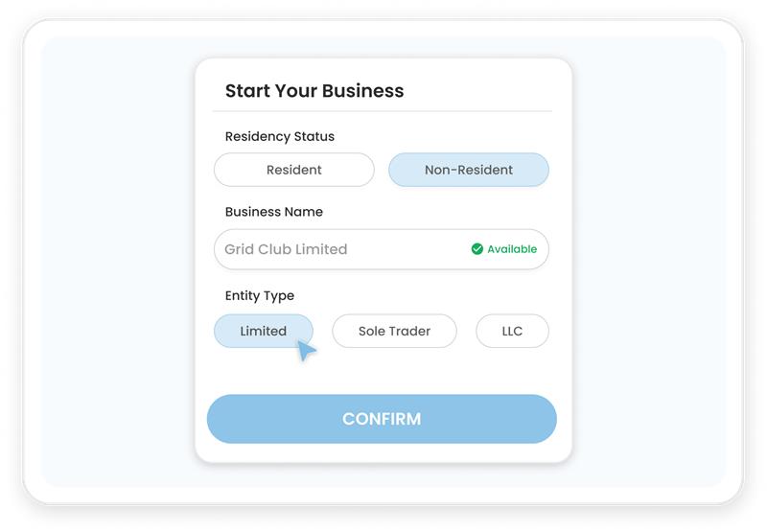Click empty card space above CONFIRM
This screenshot has height=532, width=767.
coord(382,373)
